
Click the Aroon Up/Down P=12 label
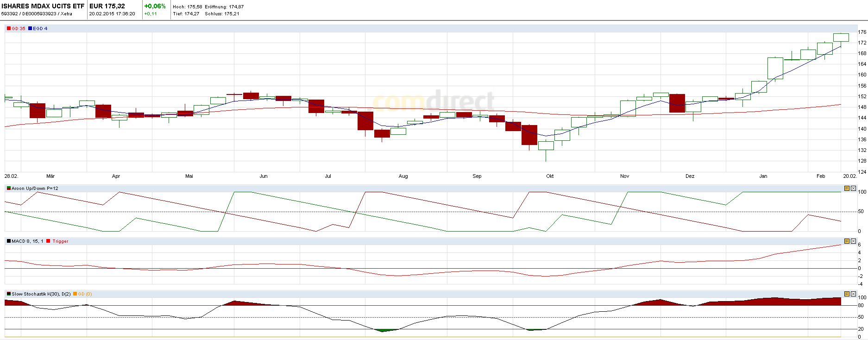(35, 189)
